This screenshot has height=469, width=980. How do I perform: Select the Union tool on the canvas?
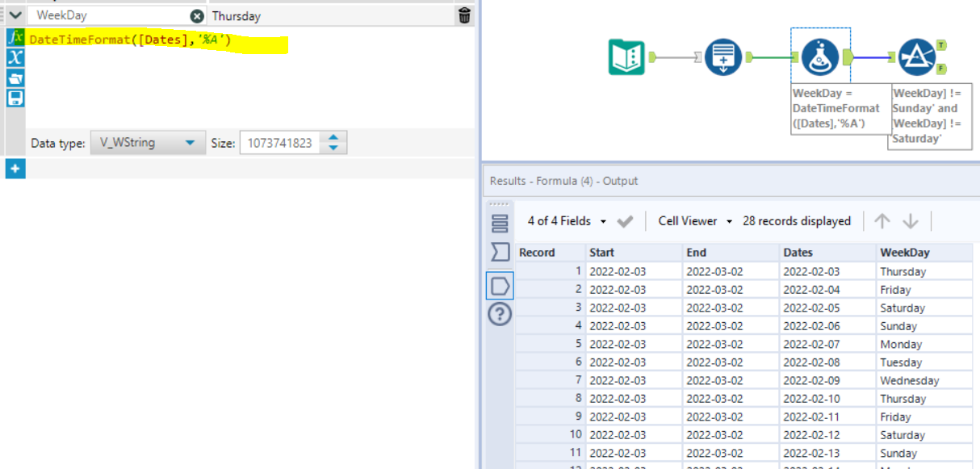click(x=724, y=57)
